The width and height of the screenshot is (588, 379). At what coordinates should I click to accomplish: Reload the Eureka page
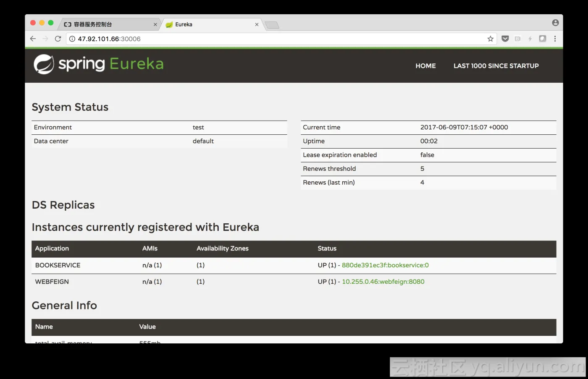click(x=58, y=39)
